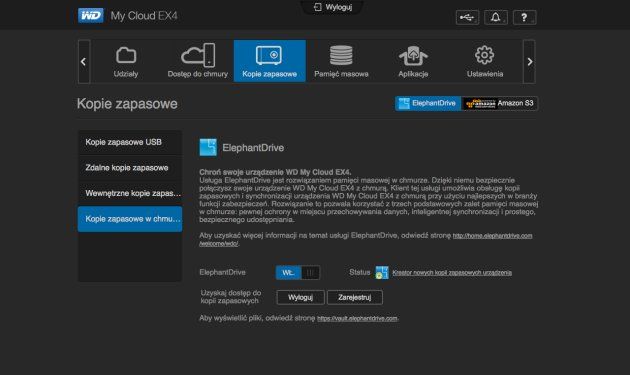The width and height of the screenshot is (630, 375).
Task: Click the Zarejestruj button
Action: click(355, 297)
